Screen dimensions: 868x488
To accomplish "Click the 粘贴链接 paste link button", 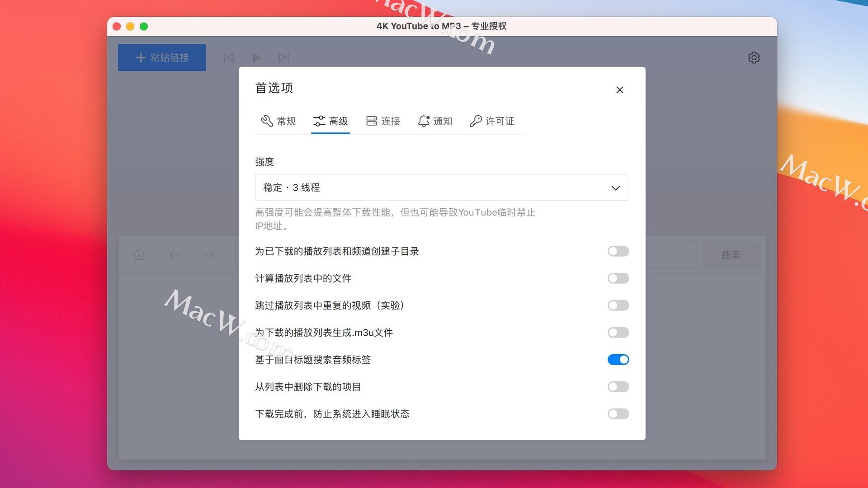I will click(162, 57).
